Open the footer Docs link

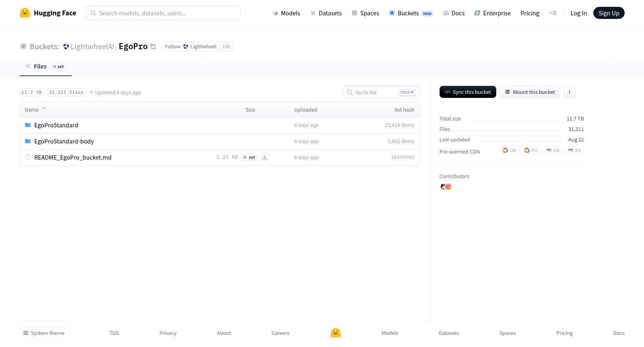[619, 333]
